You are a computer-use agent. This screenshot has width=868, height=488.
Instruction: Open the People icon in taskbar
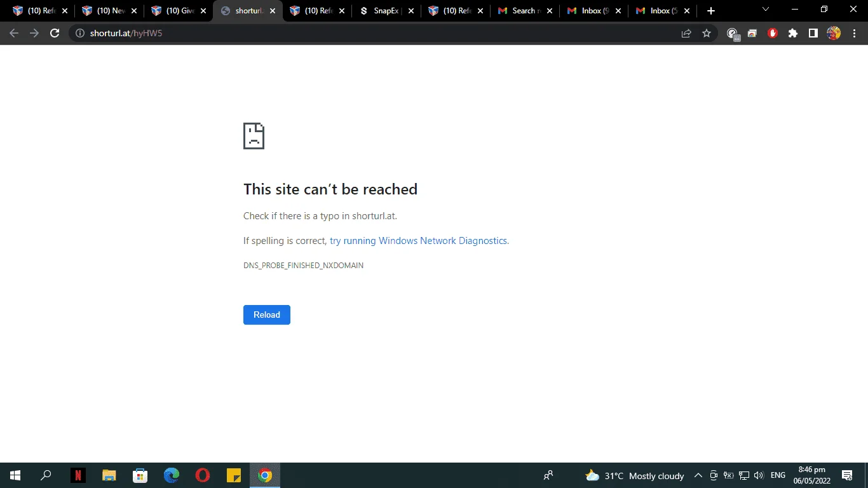point(548,475)
